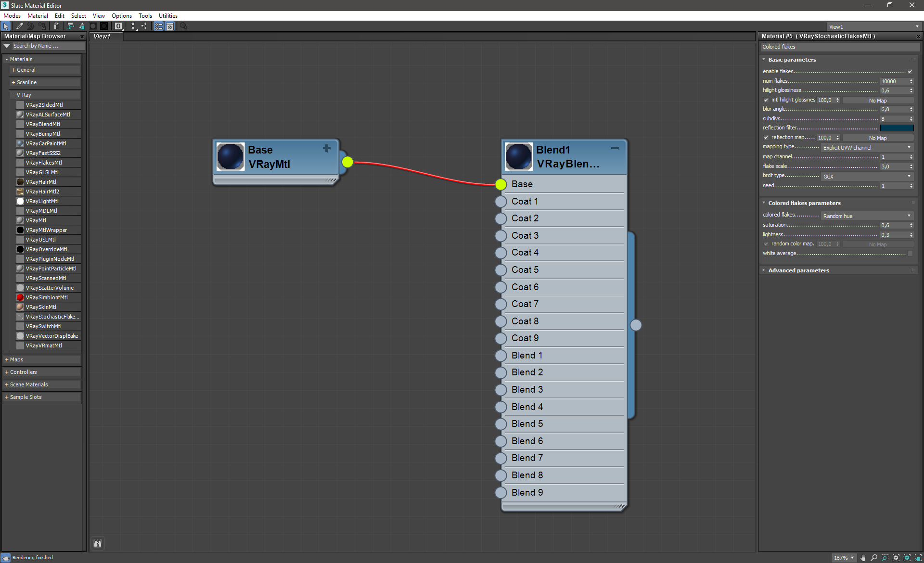
Task: Toggle the enable flakes checkbox
Action: 910,72
